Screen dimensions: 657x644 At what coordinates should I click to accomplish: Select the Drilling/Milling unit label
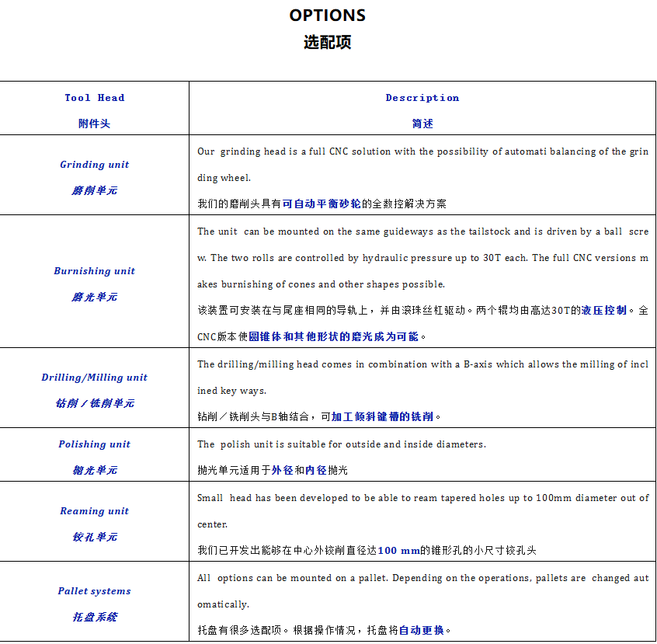[94, 378]
